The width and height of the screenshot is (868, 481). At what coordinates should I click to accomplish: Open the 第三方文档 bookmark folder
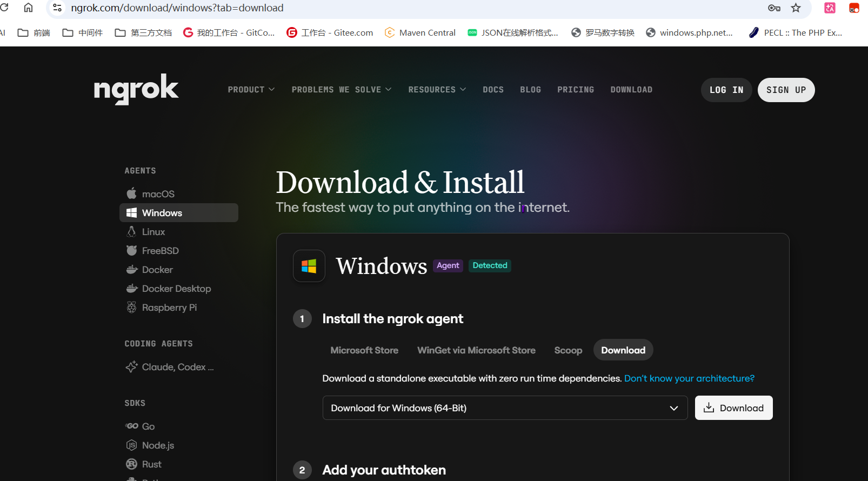[x=143, y=33]
